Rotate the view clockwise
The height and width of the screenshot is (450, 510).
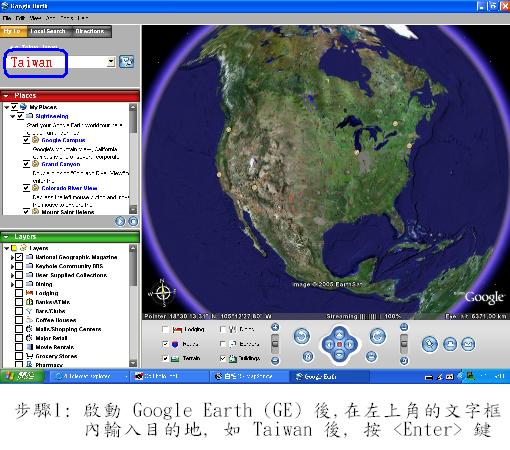point(378,336)
